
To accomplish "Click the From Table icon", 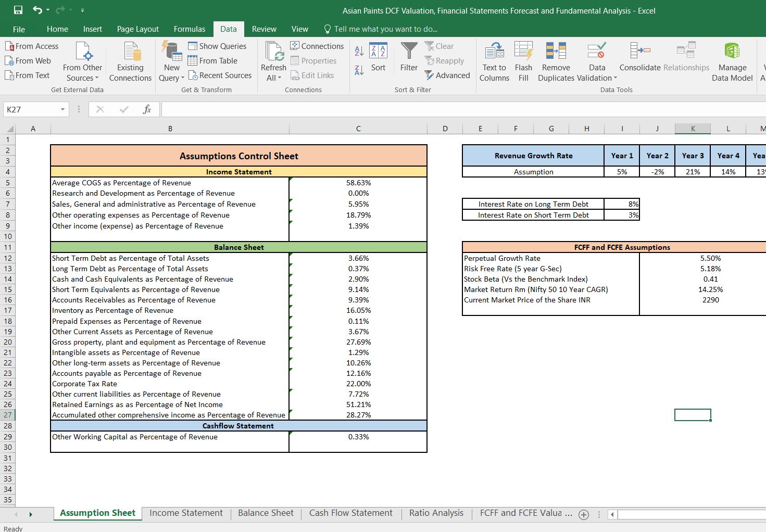I will tap(193, 61).
